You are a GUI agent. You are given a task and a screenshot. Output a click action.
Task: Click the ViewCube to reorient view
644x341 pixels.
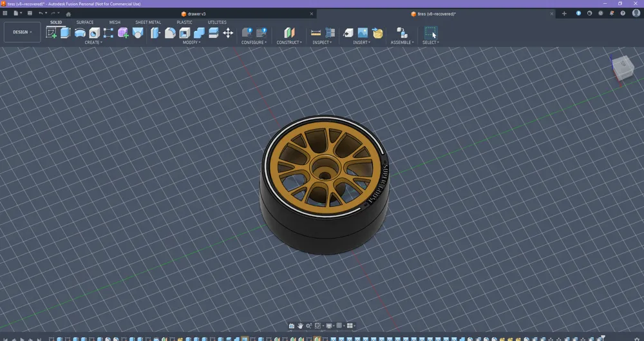click(x=623, y=69)
